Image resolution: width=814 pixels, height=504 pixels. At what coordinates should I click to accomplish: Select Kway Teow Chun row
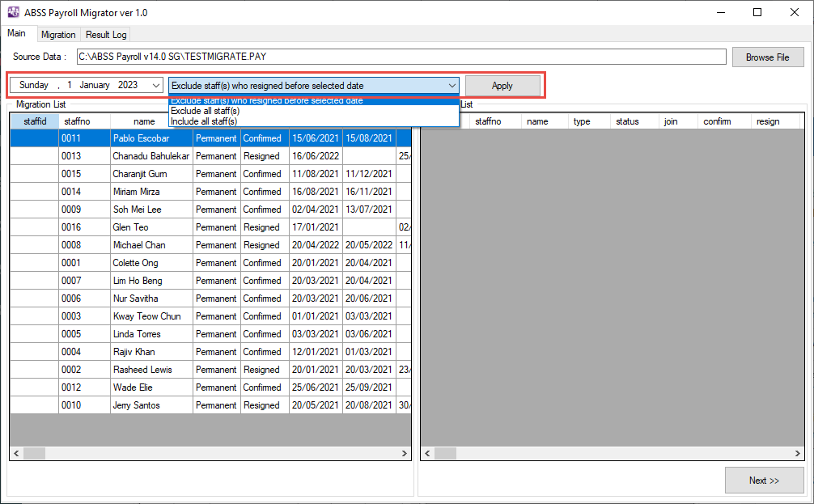click(x=210, y=316)
